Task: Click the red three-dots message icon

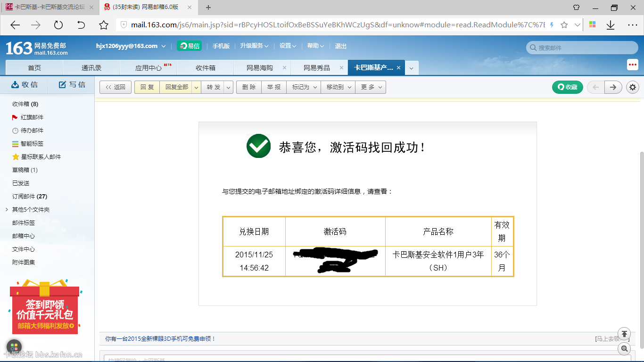Action: click(632, 65)
